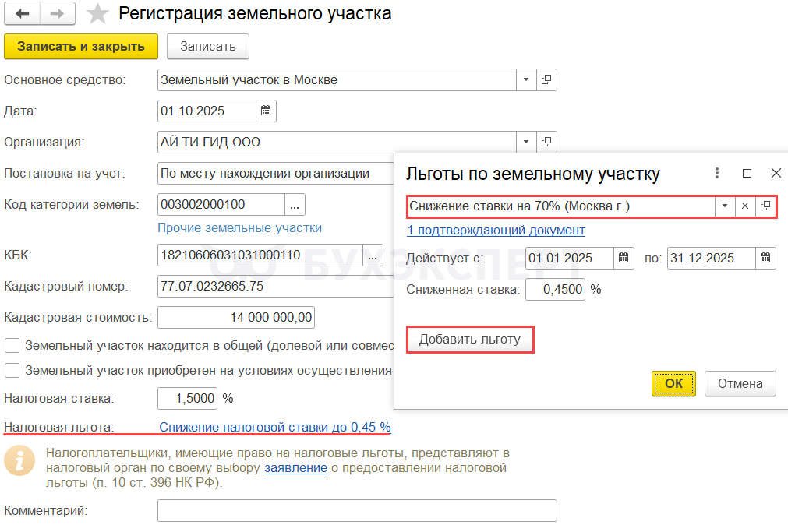This screenshot has height=532, width=788.
Task: Toggle the общей долевой собственности checkbox
Action: (12, 345)
